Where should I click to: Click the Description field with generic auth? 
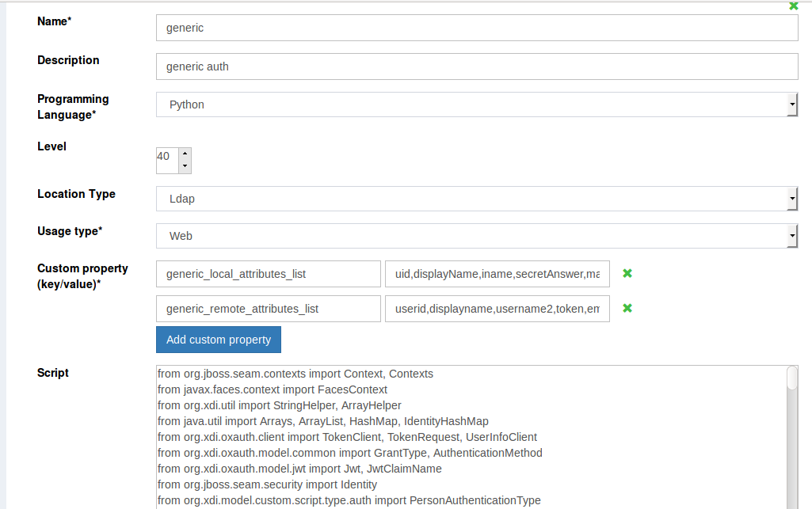tap(476, 66)
